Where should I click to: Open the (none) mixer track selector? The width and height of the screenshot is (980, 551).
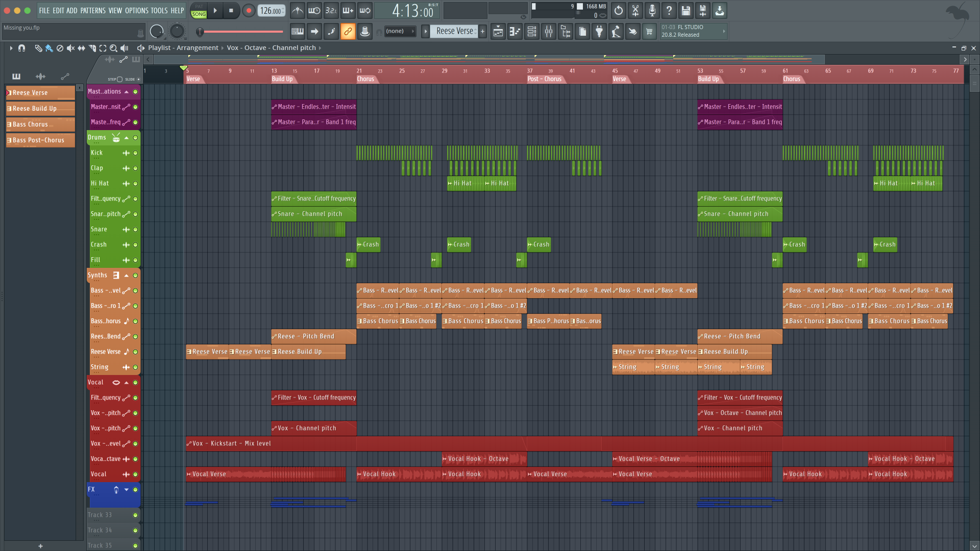[x=400, y=31]
